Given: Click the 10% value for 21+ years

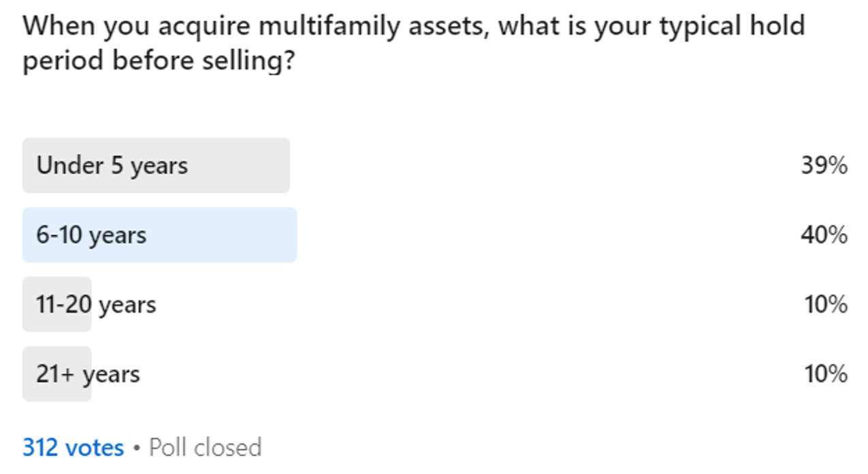Looking at the screenshot, I should (825, 374).
